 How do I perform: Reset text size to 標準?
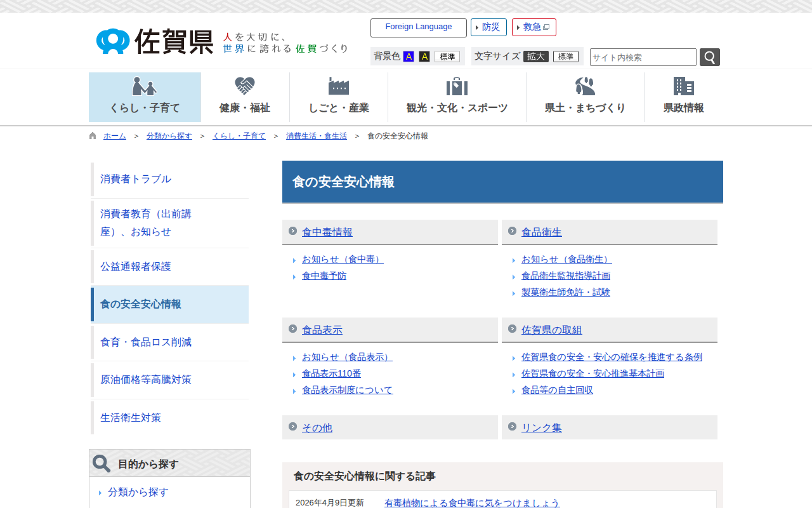pyautogui.click(x=565, y=57)
